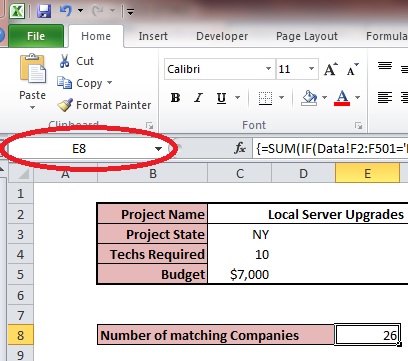Click Cut with scissors icon

click(76, 61)
